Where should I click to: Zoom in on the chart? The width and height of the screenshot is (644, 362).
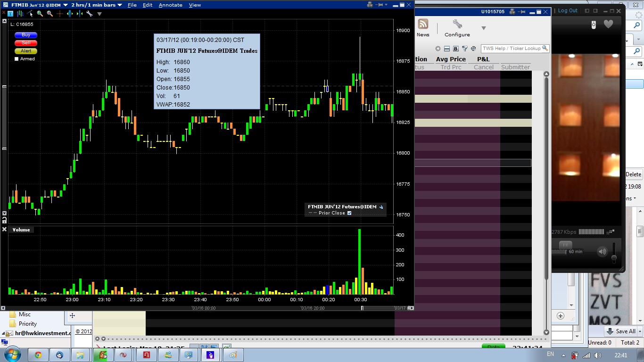click(x=40, y=14)
